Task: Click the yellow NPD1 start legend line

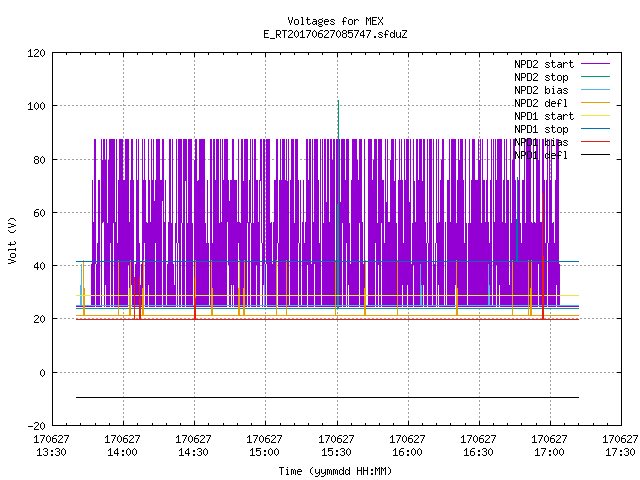Action: coord(596,116)
